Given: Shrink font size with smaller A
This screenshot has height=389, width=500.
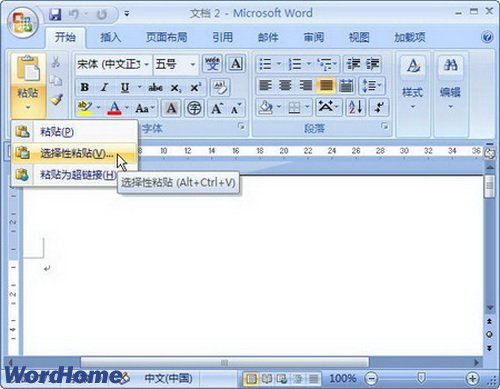Looking at the screenshot, I should click(x=236, y=108).
